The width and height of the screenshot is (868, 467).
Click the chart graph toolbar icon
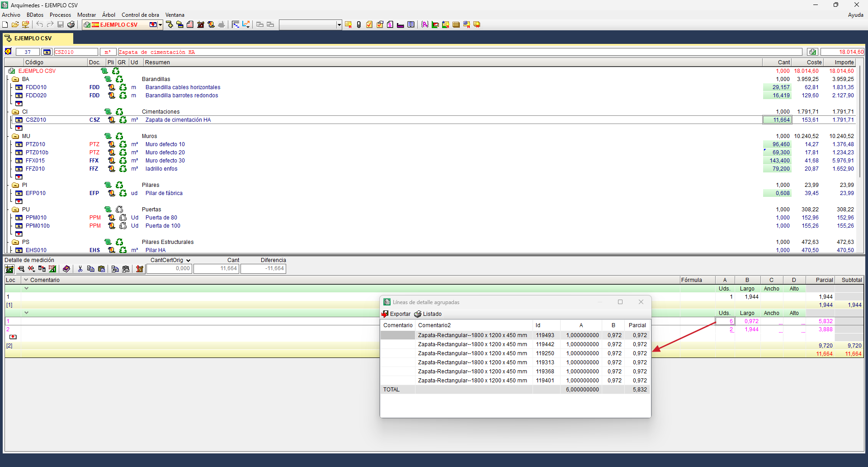246,24
